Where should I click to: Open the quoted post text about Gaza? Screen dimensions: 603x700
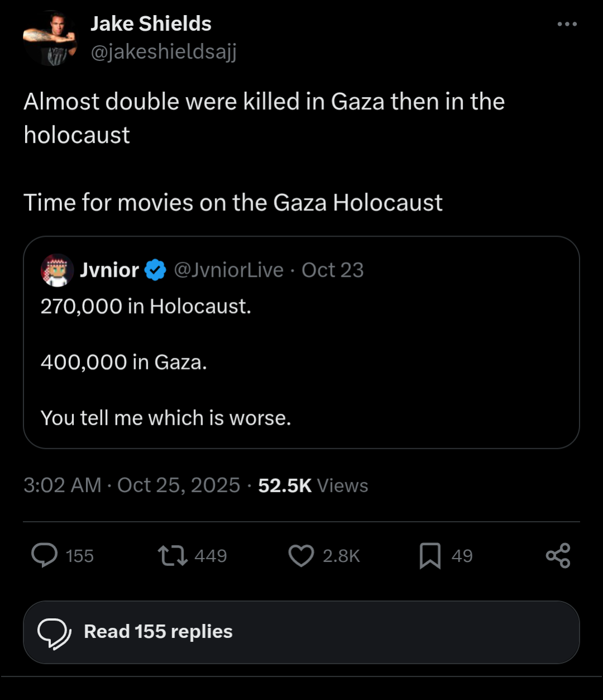click(165, 362)
